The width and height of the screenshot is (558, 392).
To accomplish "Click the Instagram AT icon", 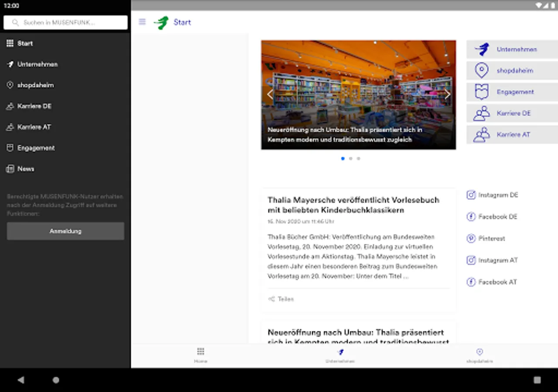I will [x=471, y=260].
